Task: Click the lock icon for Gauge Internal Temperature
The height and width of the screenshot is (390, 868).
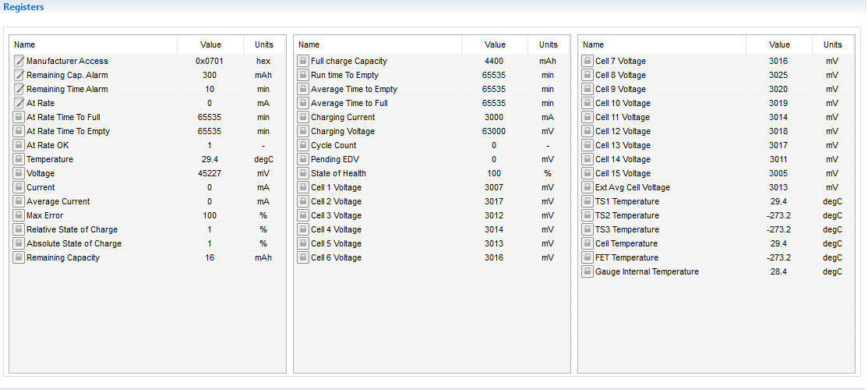Action: [587, 271]
